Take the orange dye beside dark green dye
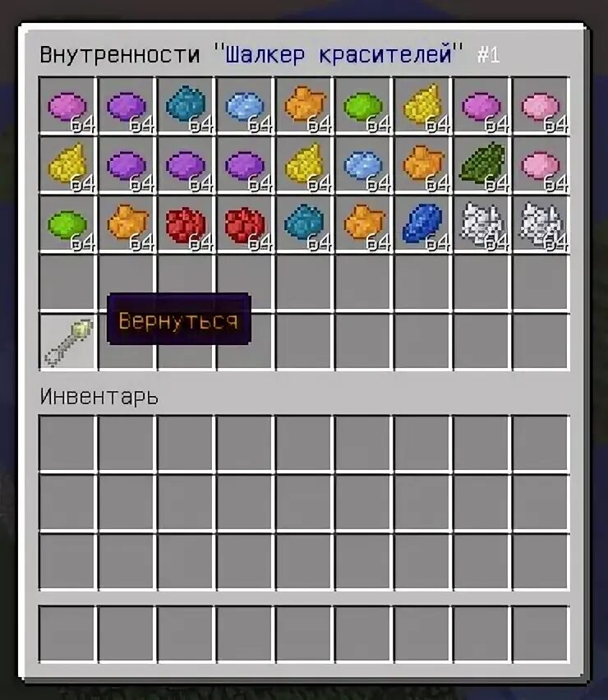608x700 pixels. [423, 165]
